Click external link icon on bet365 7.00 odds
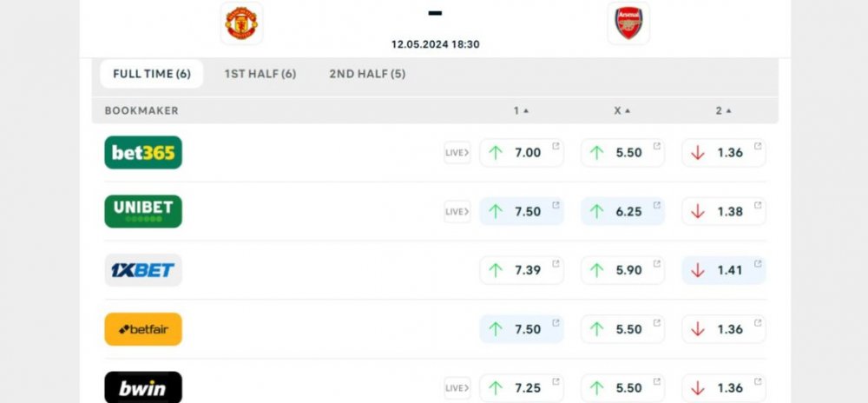Screen dimensions: 868x403 pos(556,146)
